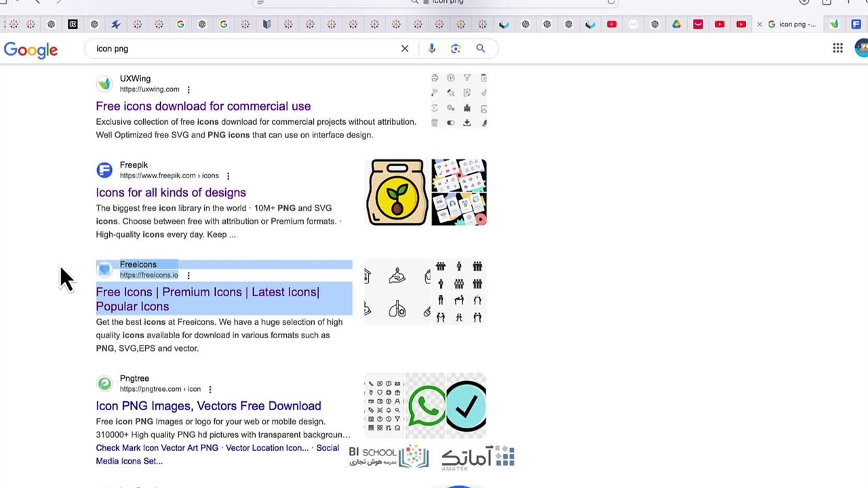Open the Google apps grid
The image size is (868, 488).
coord(837,48)
